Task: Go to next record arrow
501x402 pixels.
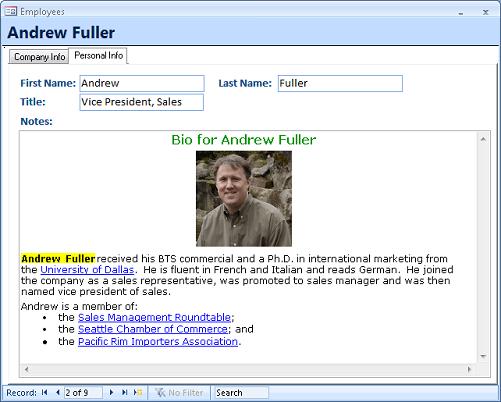Action: point(111,392)
